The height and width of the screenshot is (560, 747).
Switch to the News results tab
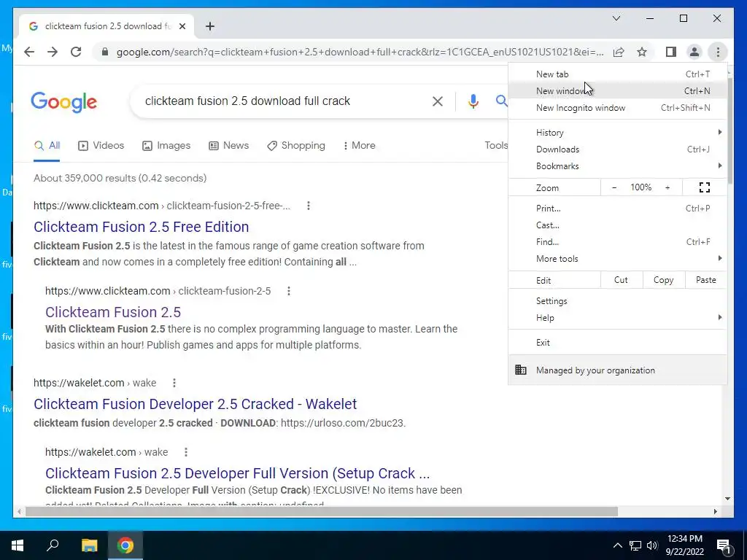pyautogui.click(x=228, y=145)
